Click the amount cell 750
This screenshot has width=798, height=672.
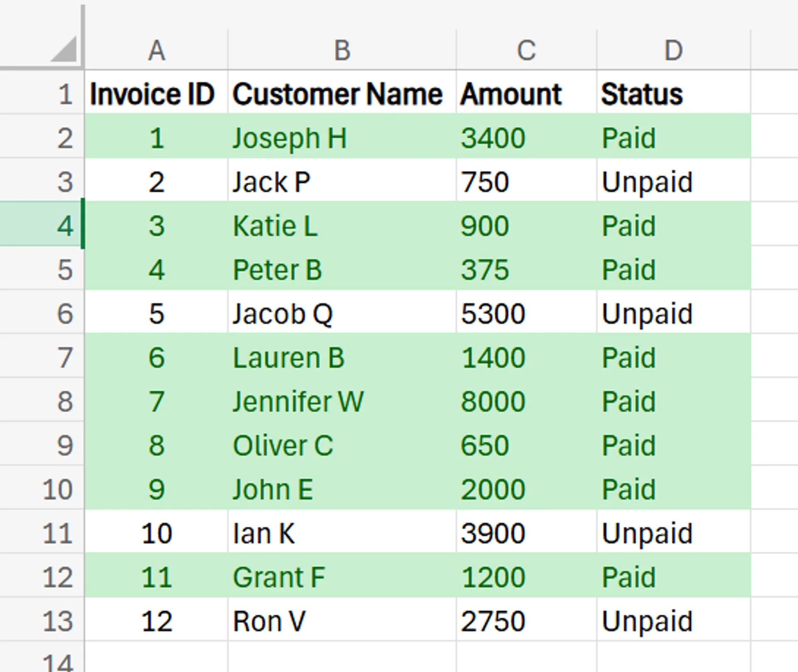click(x=526, y=180)
